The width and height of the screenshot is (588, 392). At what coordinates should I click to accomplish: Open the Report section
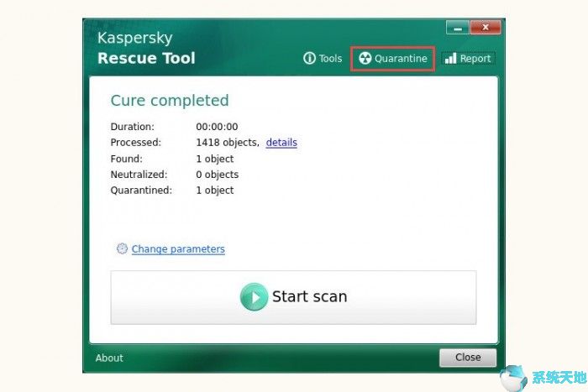[x=468, y=59]
